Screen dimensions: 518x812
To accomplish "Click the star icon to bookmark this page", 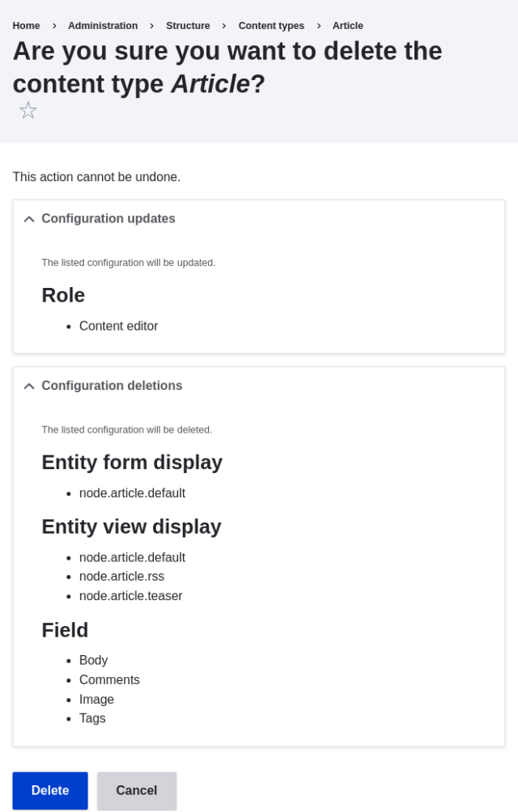I will [28, 109].
